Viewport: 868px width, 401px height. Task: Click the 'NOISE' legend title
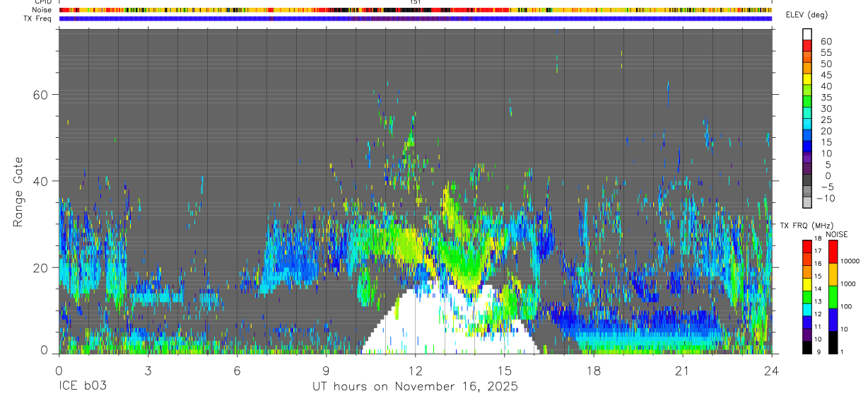click(x=836, y=234)
